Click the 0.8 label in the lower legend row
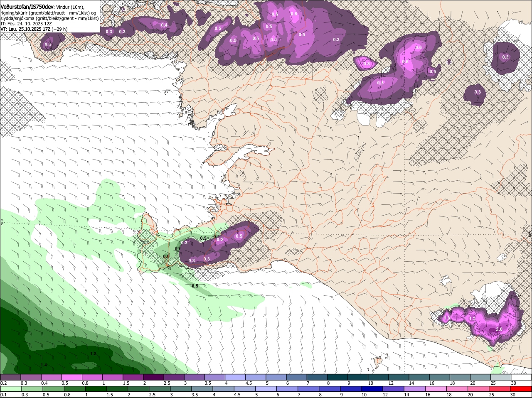The image size is (532, 398). pyautogui.click(x=66, y=395)
